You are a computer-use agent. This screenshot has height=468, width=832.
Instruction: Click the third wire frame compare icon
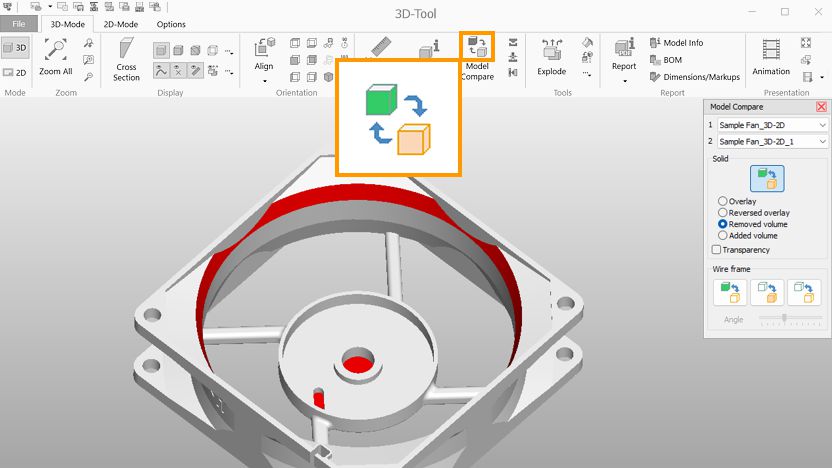(804, 291)
